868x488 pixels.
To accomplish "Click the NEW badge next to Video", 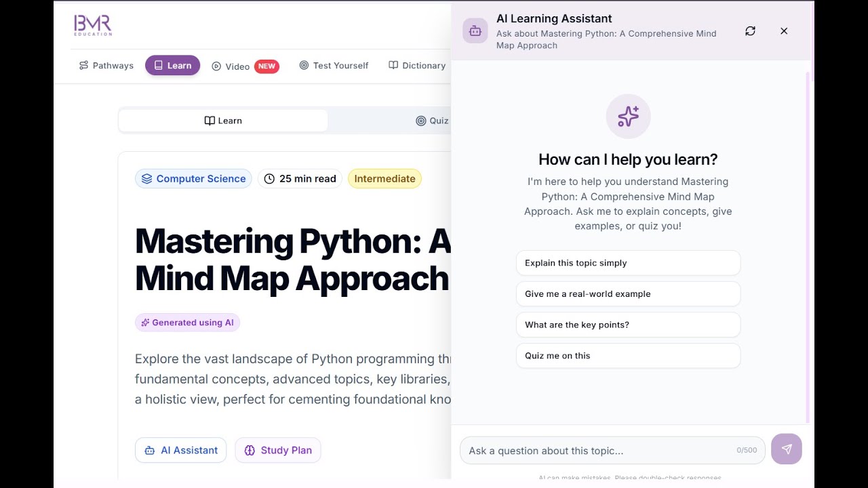I will tap(267, 66).
